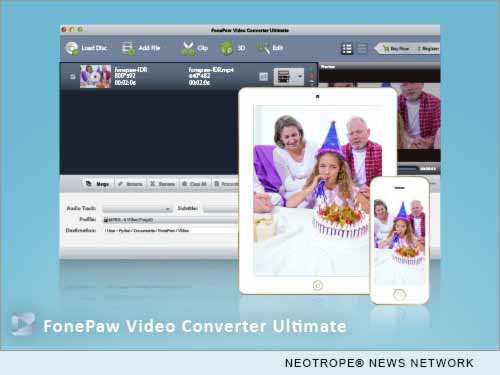The width and height of the screenshot is (500, 375).
Task: Expand the Audio Track dropdown
Action: pyautogui.click(x=137, y=209)
